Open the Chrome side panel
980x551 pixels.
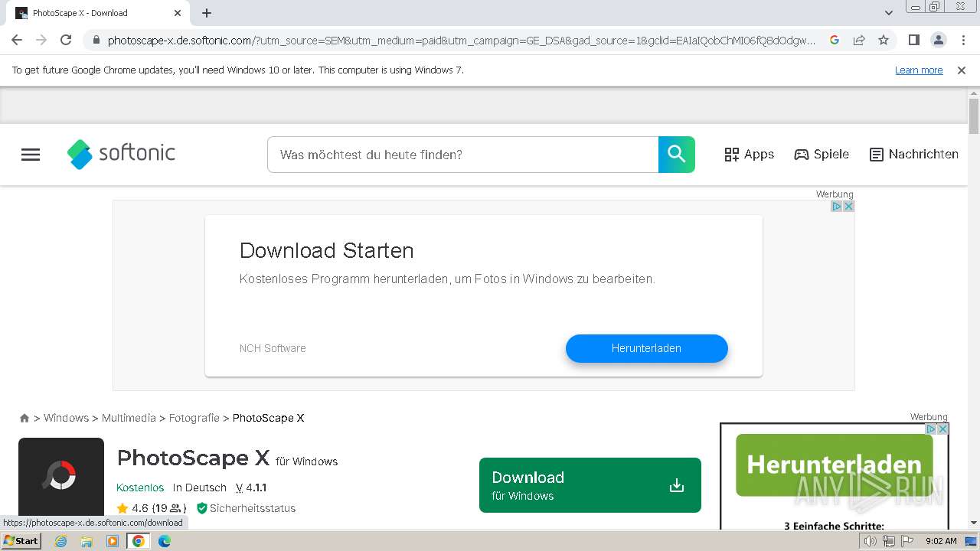click(913, 40)
